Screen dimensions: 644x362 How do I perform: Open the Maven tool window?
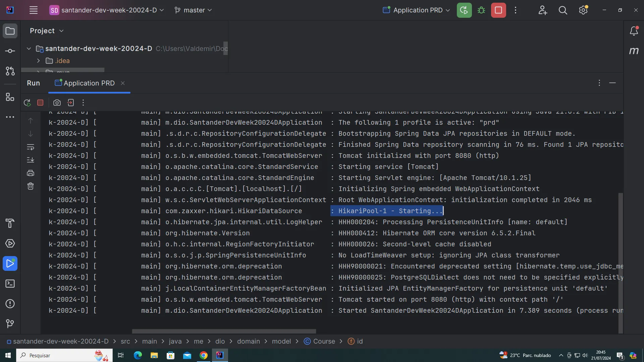634,51
